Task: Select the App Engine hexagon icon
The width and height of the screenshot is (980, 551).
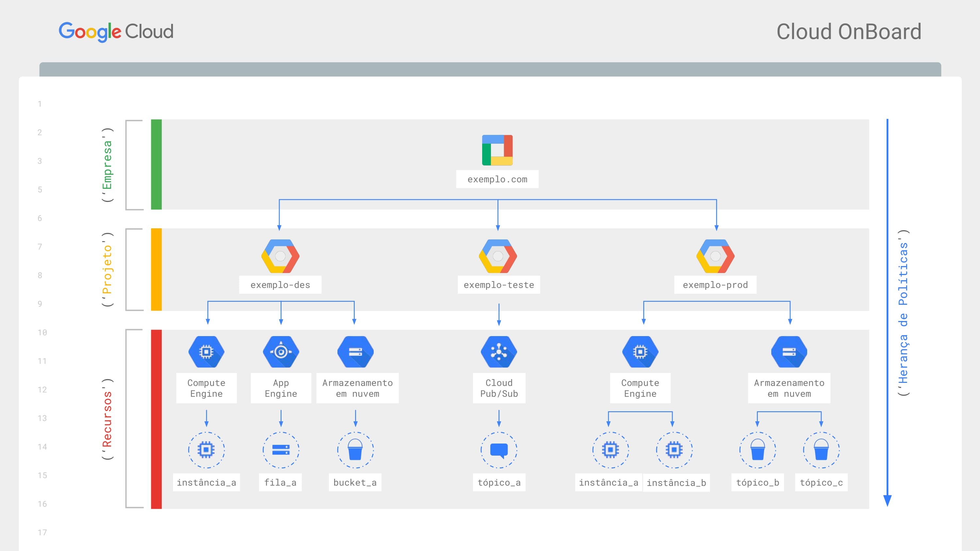Action: (x=281, y=352)
